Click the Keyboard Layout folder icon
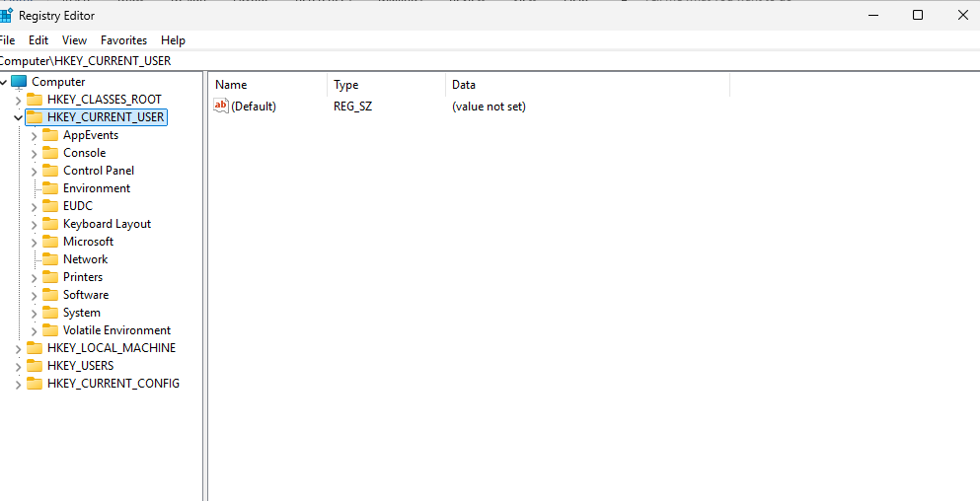980x501 pixels. coord(50,224)
